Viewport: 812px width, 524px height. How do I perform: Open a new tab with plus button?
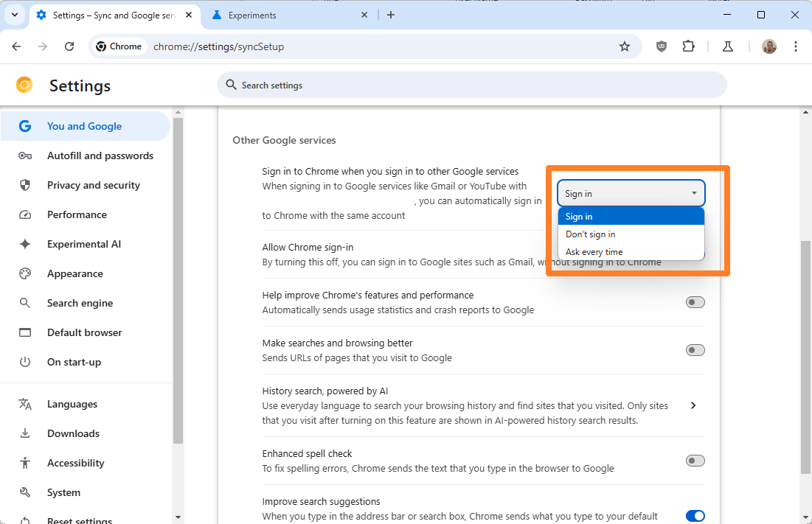tap(391, 15)
